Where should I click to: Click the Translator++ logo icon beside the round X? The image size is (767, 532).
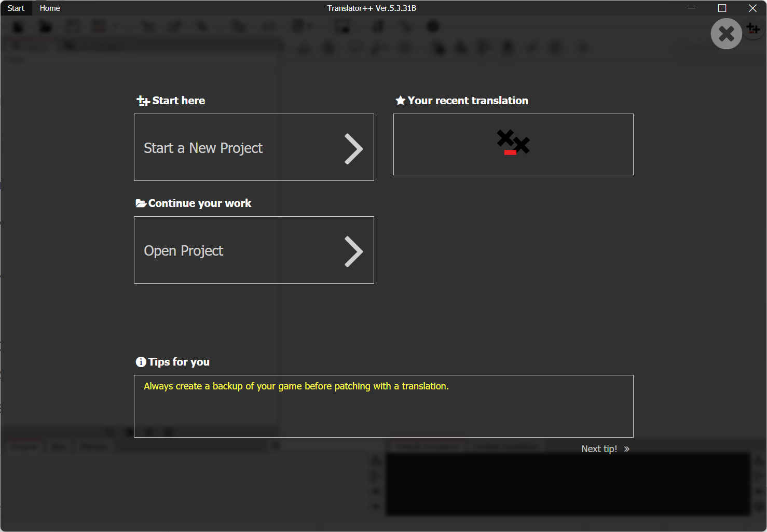pyautogui.click(x=754, y=29)
